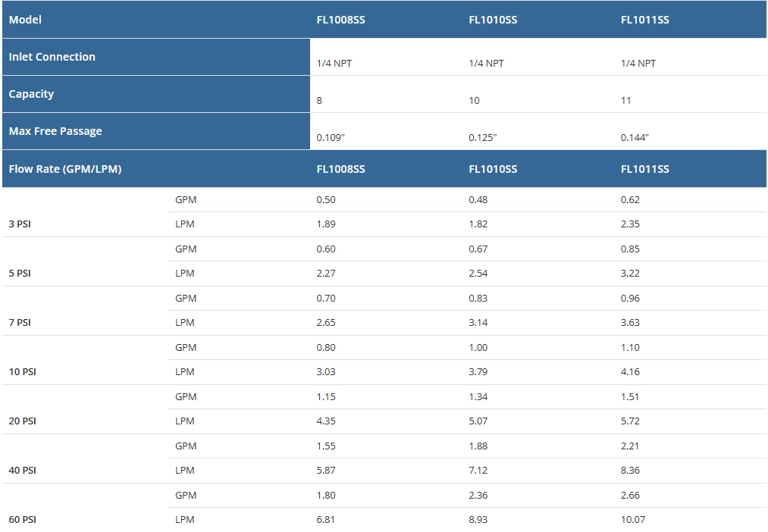The width and height of the screenshot is (768, 532).
Task: Click the 3.14 LPM value
Action: tap(478, 323)
